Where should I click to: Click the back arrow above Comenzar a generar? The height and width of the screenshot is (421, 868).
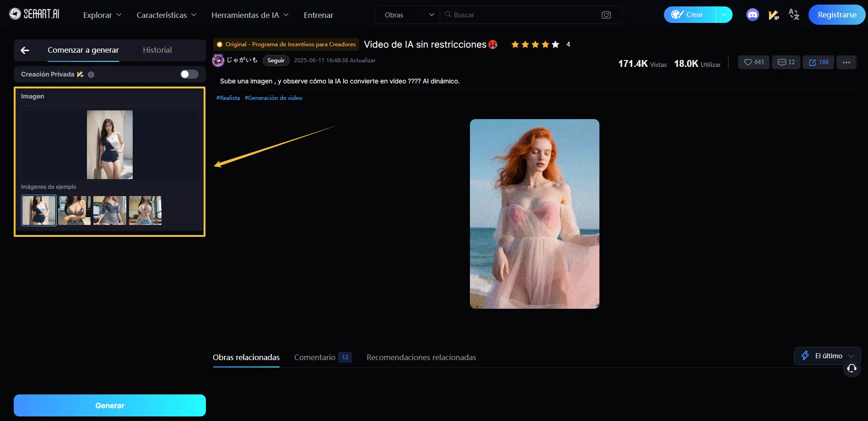[24, 50]
